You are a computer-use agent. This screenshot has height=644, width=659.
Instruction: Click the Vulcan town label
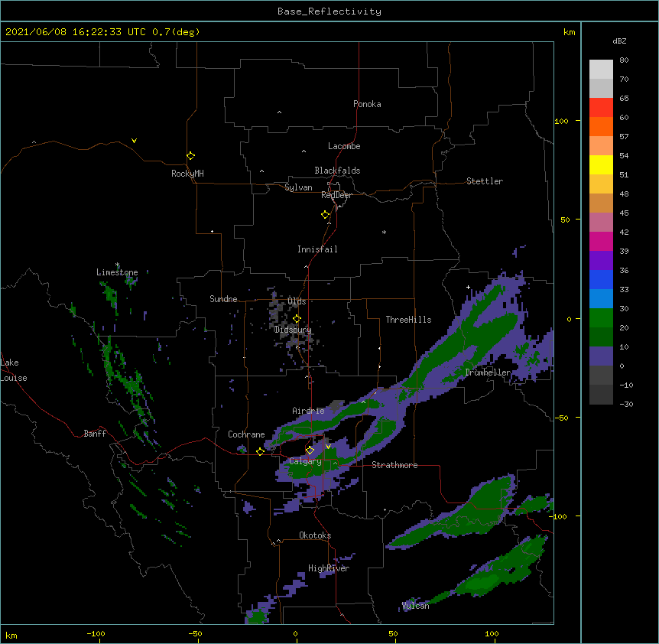(415, 606)
